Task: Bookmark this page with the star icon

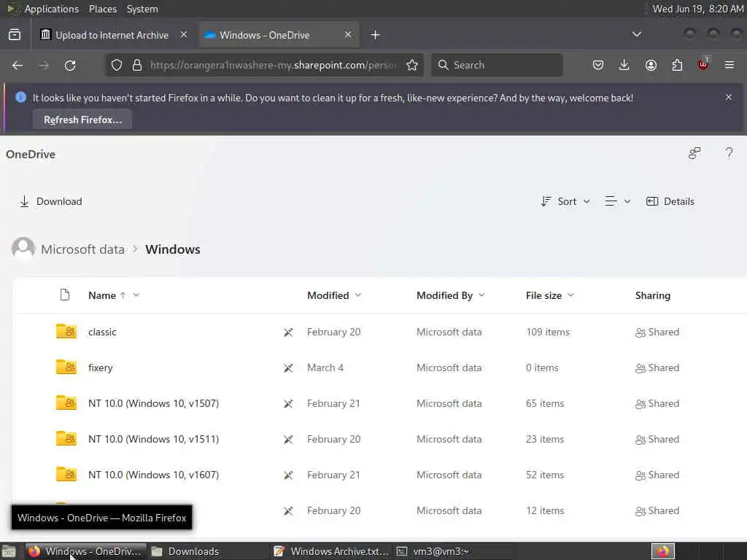Action: coord(412,65)
